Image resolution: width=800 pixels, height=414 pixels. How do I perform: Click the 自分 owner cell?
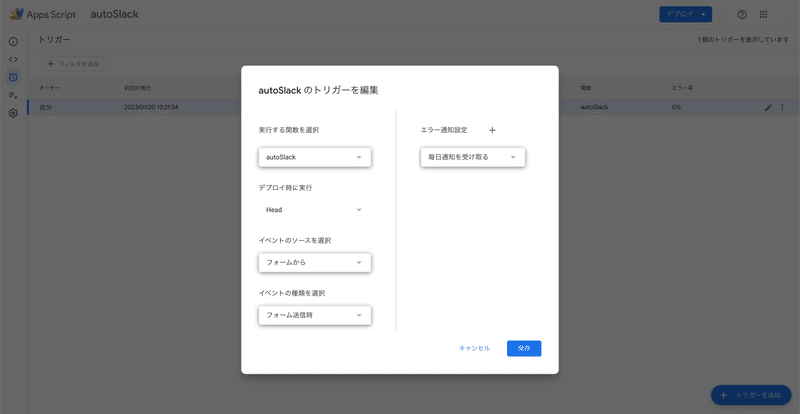46,108
